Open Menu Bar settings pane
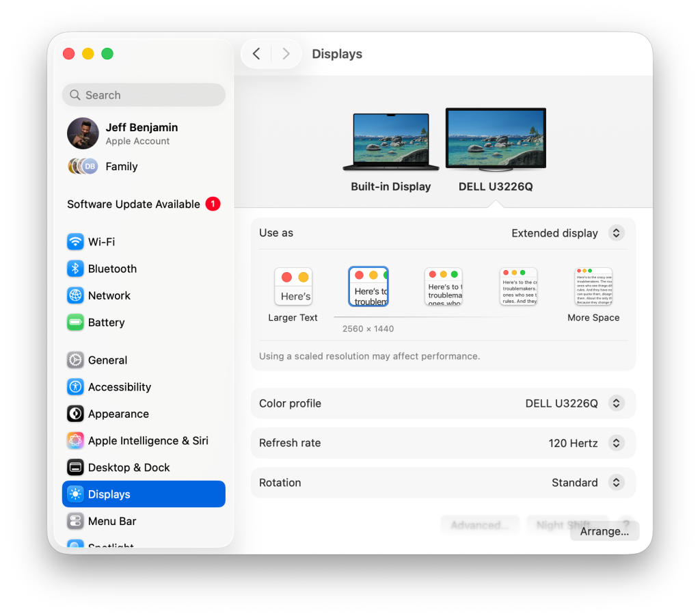This screenshot has height=616, width=700. tap(144, 521)
